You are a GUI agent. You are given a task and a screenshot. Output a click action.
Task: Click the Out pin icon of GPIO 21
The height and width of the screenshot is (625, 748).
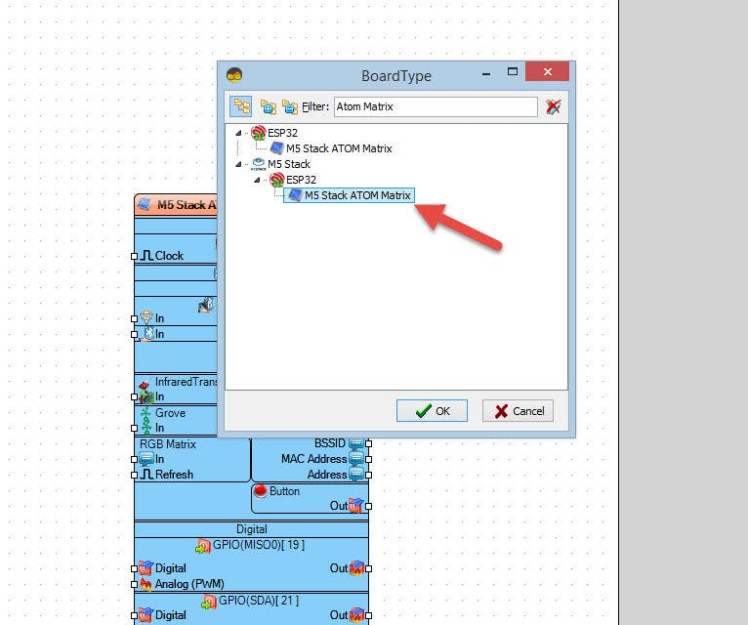click(356, 615)
